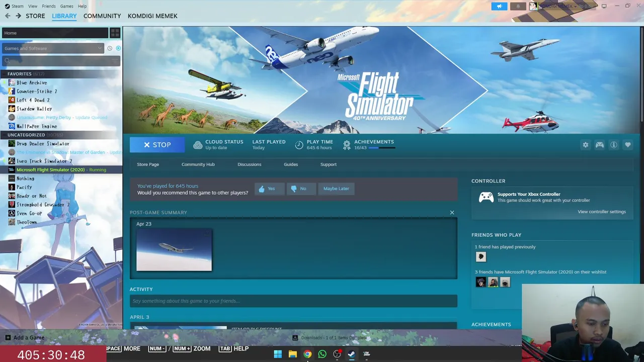Image resolution: width=644 pixels, height=362 pixels.
Task: Open Steam announcements megaphone button
Action: pyautogui.click(x=499, y=6)
